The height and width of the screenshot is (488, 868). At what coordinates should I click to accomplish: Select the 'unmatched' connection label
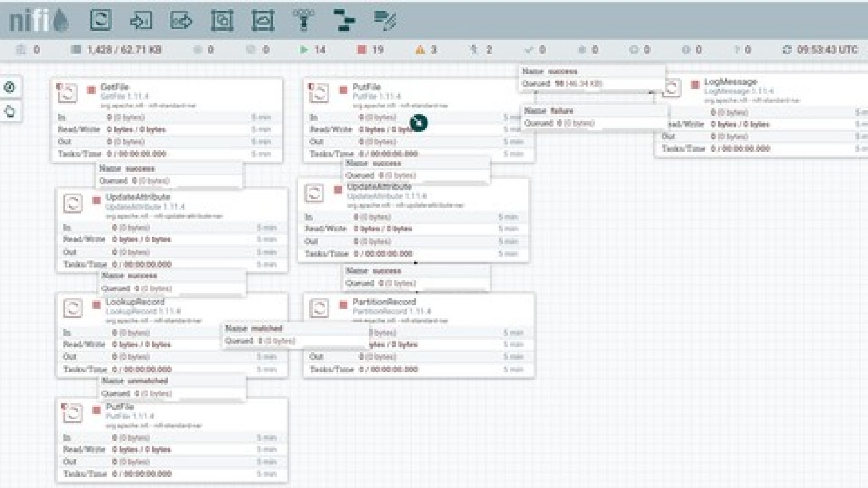point(173,387)
